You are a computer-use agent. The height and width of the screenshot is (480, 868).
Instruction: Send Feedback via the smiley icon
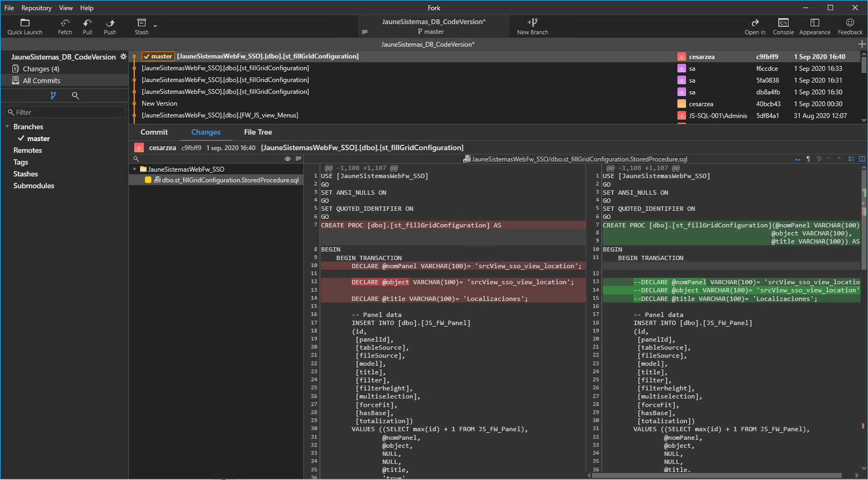(850, 27)
